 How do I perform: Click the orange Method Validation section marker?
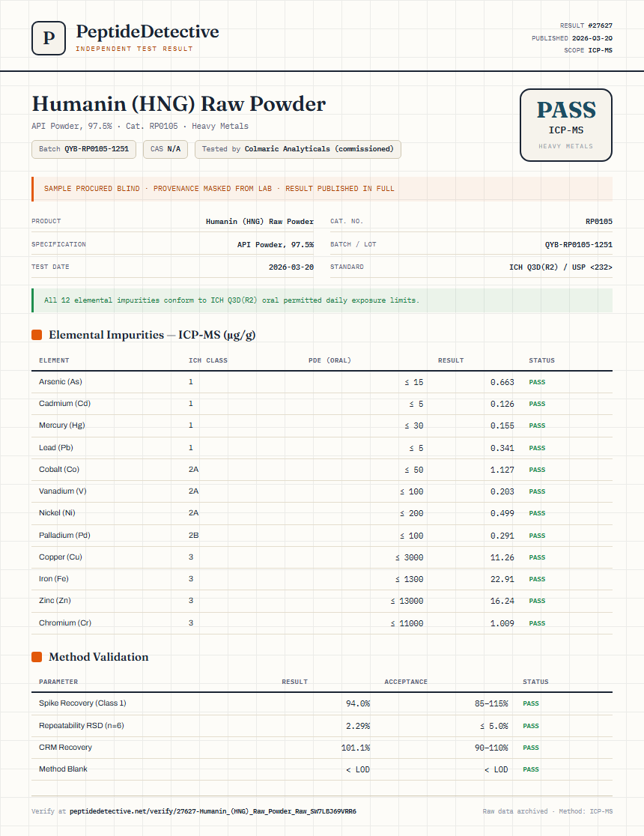37,657
